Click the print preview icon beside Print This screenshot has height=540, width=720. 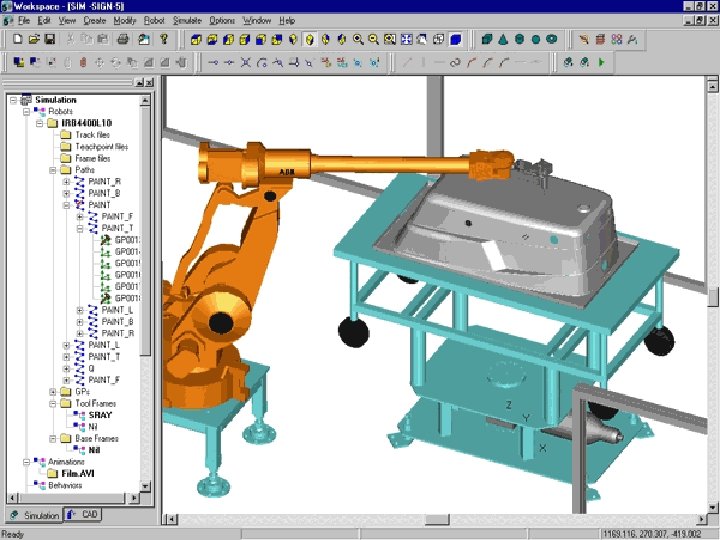(144, 39)
